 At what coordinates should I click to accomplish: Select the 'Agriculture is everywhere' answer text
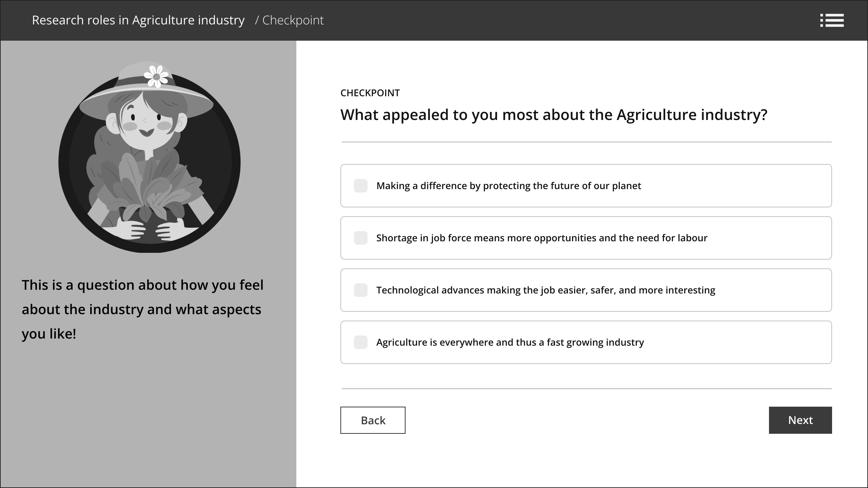coord(510,342)
